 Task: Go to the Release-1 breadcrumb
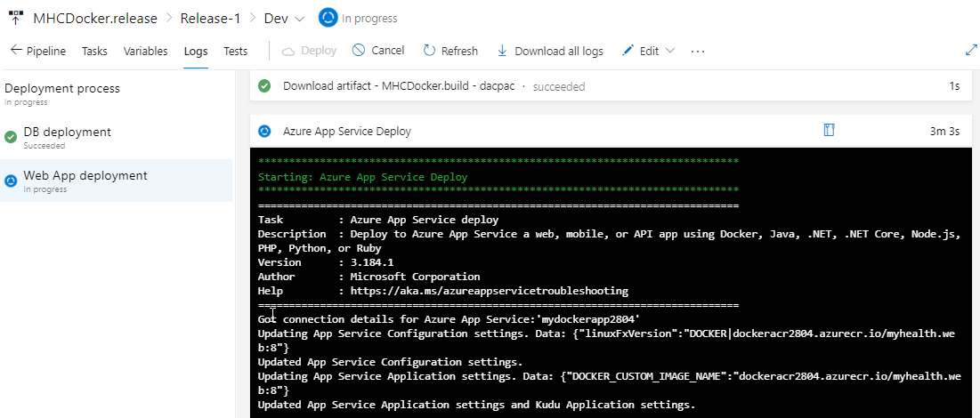210,18
